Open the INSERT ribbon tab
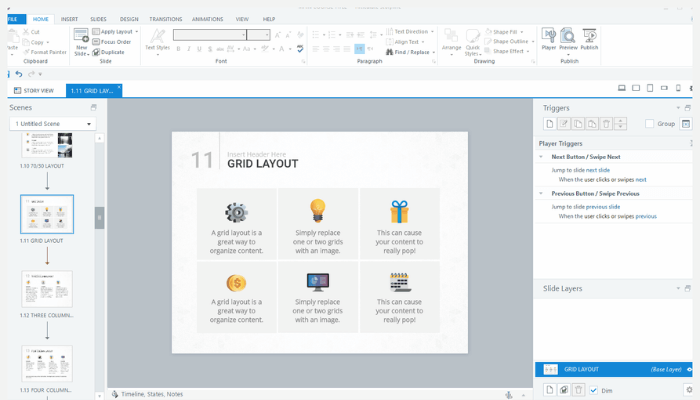The width and height of the screenshot is (700, 400). (x=69, y=19)
